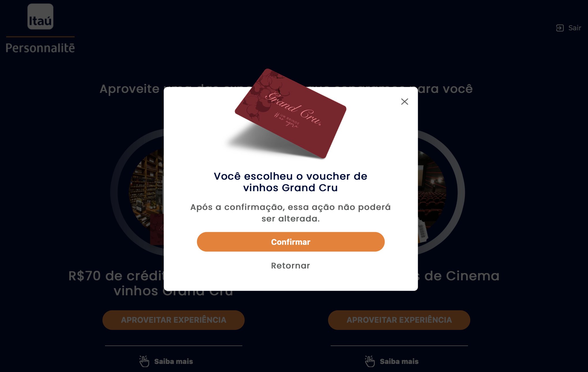Click the Sair exit arrow icon
This screenshot has width=588, height=372.
560,28
